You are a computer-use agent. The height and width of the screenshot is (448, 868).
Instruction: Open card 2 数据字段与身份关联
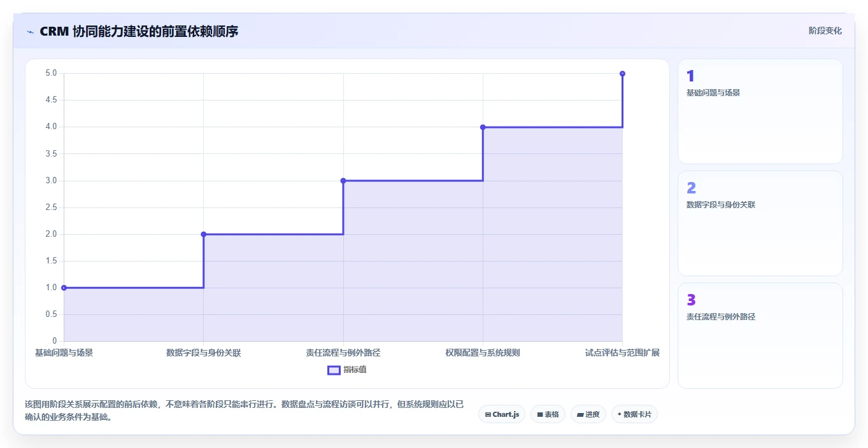click(x=760, y=223)
